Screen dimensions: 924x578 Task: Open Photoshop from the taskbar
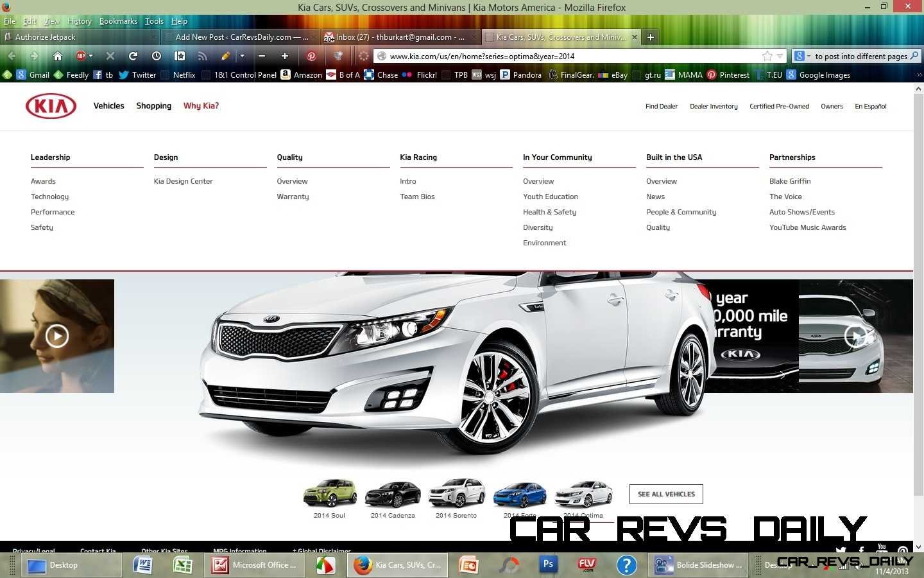[x=549, y=565]
